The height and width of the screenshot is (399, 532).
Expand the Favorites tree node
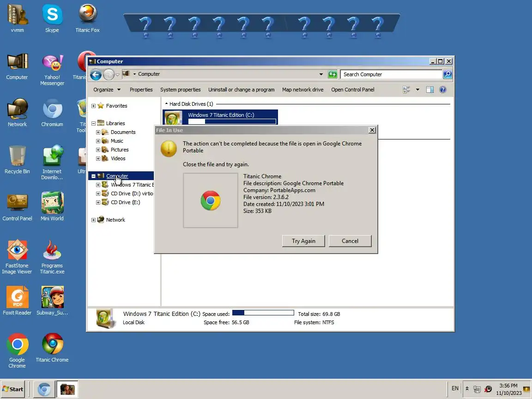(93, 106)
